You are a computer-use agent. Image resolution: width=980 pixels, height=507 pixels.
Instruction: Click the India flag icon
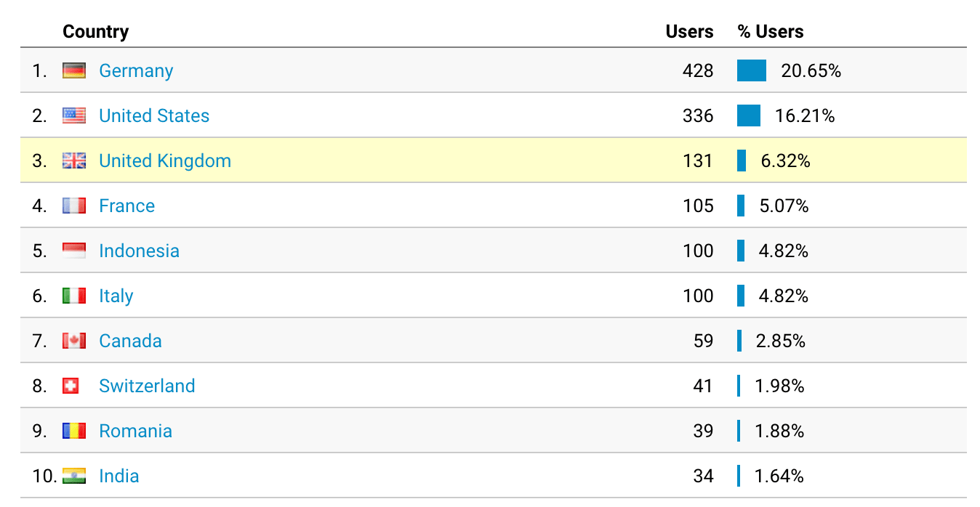click(x=74, y=476)
